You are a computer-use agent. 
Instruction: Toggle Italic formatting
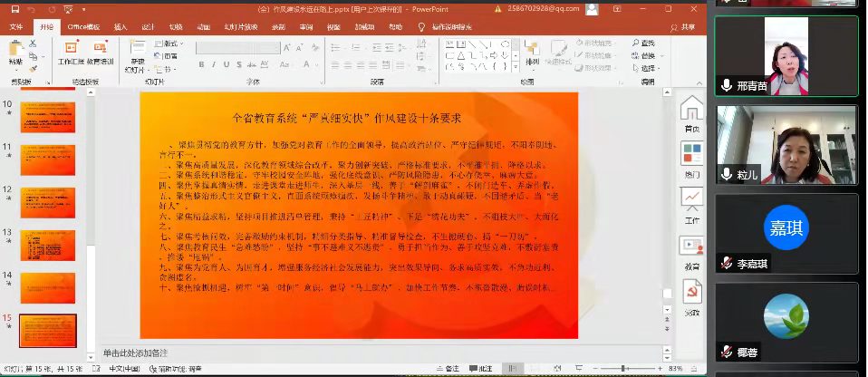point(214,64)
